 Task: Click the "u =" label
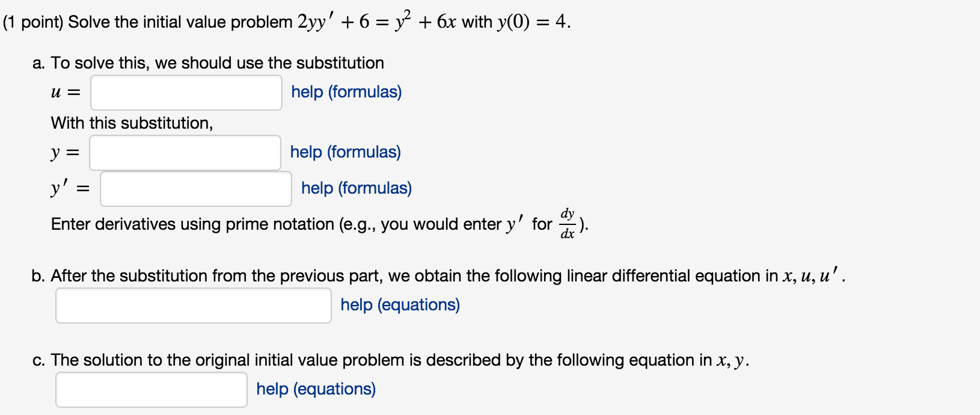pyautogui.click(x=66, y=93)
